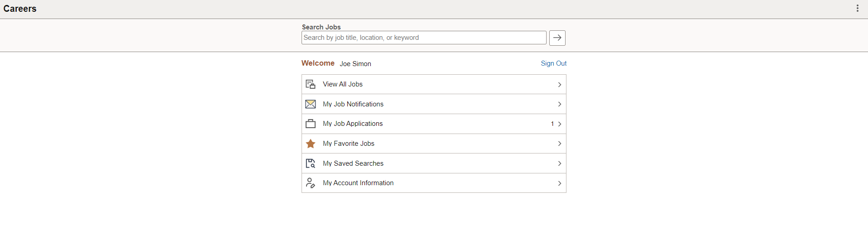The image size is (868, 230).
Task: Select the My Job Notifications entry
Action: [x=353, y=104]
